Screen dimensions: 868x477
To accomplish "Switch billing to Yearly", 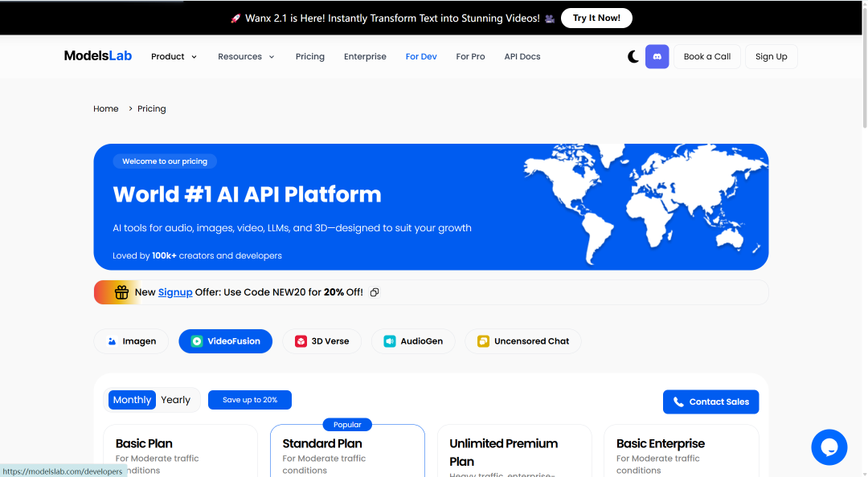I will click(x=175, y=400).
